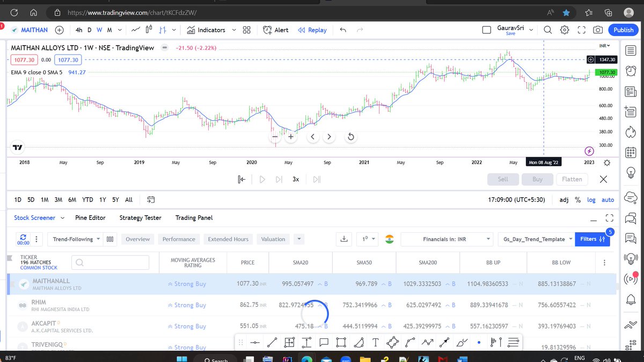The image size is (644, 362).
Task: Toggle auto scale
Action: pos(608,200)
